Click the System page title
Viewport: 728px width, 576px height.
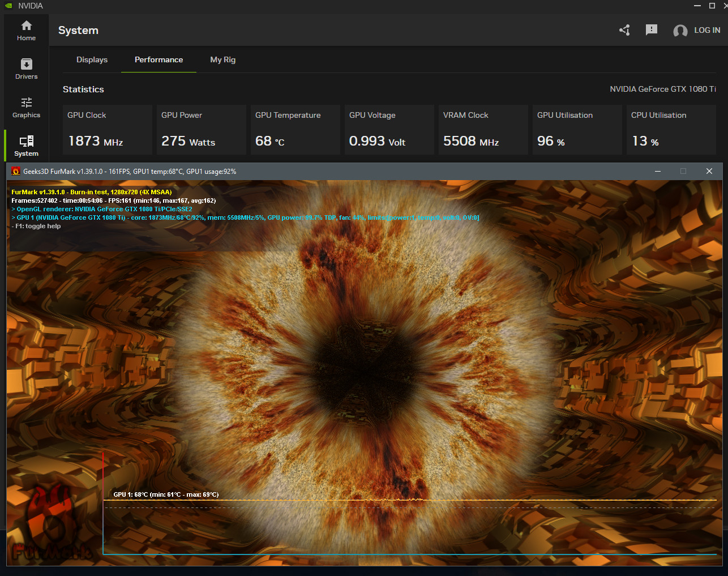(x=78, y=31)
